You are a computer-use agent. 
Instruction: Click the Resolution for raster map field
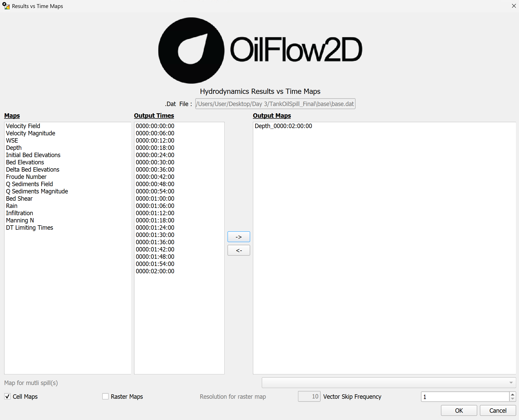[x=309, y=396]
